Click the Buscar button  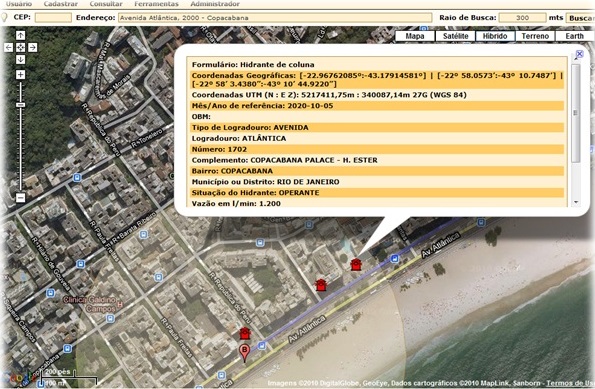coord(580,18)
